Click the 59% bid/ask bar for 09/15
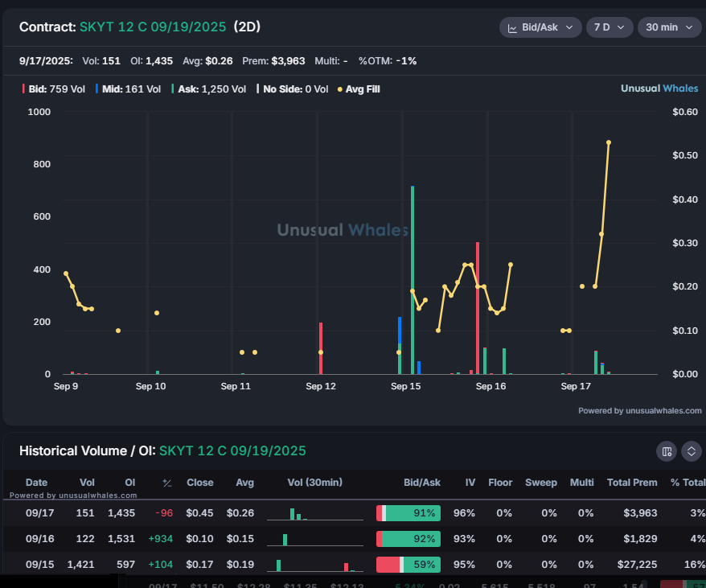 [408, 565]
